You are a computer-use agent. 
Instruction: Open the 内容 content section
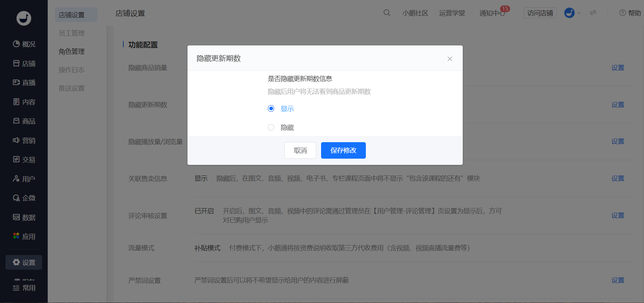pos(24,102)
